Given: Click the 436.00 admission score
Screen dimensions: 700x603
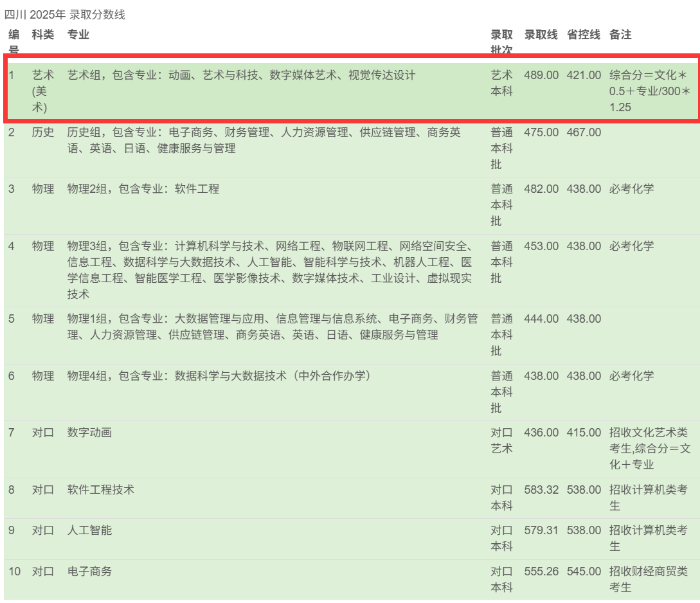Looking at the screenshot, I should click(x=541, y=433).
